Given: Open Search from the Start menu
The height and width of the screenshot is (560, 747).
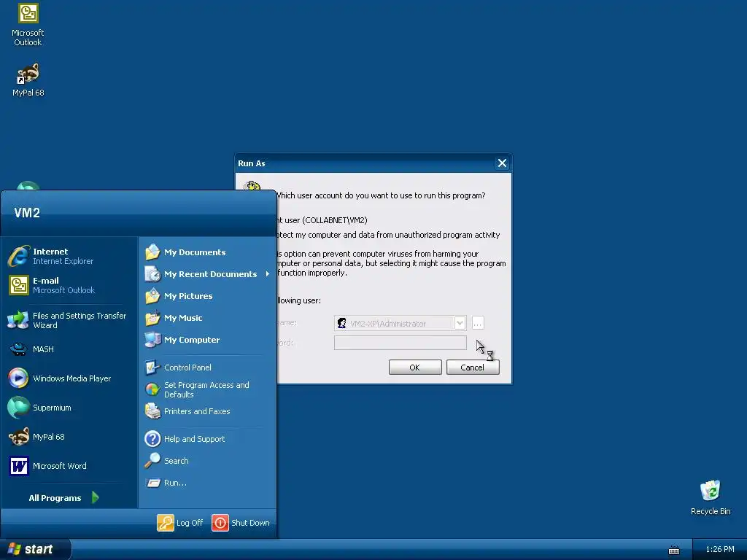Looking at the screenshot, I should click(x=208, y=461).
